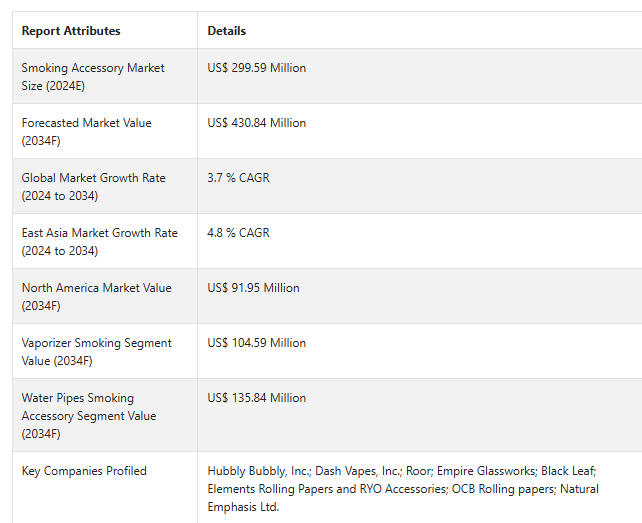Image resolution: width=642 pixels, height=523 pixels.
Task: Click the Emphasis Ltd. text
Action: (x=243, y=507)
